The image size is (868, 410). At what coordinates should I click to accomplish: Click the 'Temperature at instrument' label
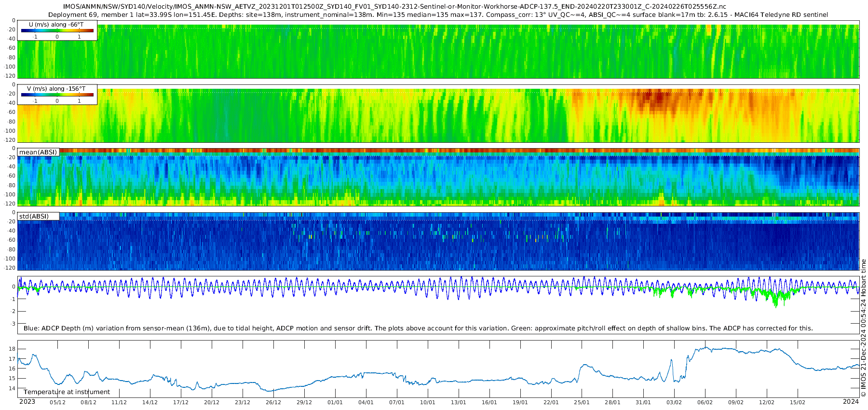tap(67, 392)
